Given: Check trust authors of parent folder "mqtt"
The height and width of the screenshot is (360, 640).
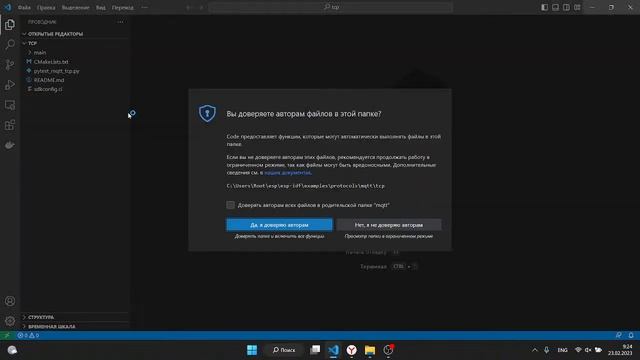Looking at the screenshot, I should pyautogui.click(x=230, y=205).
